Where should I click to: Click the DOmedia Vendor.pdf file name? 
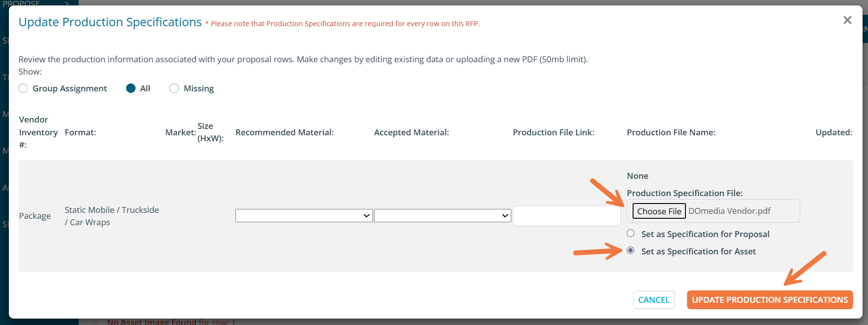point(730,211)
